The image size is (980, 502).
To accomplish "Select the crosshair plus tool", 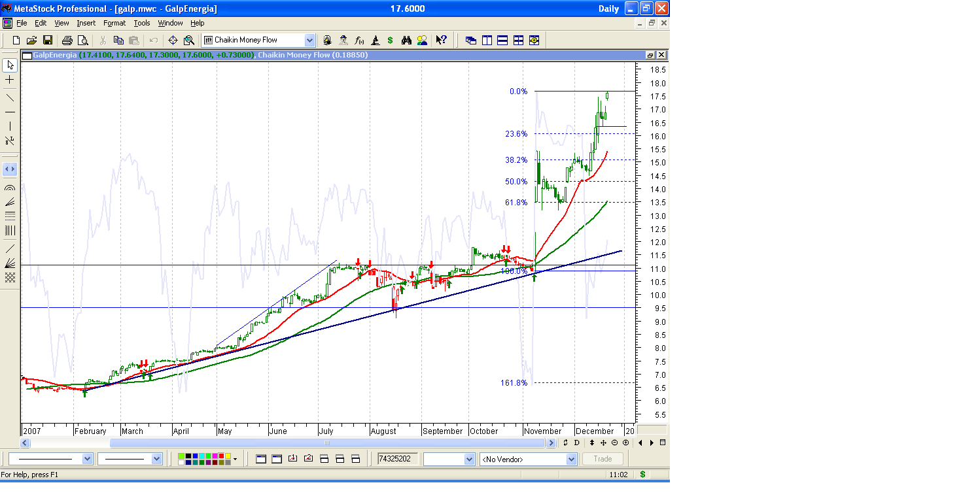I will (x=10, y=79).
